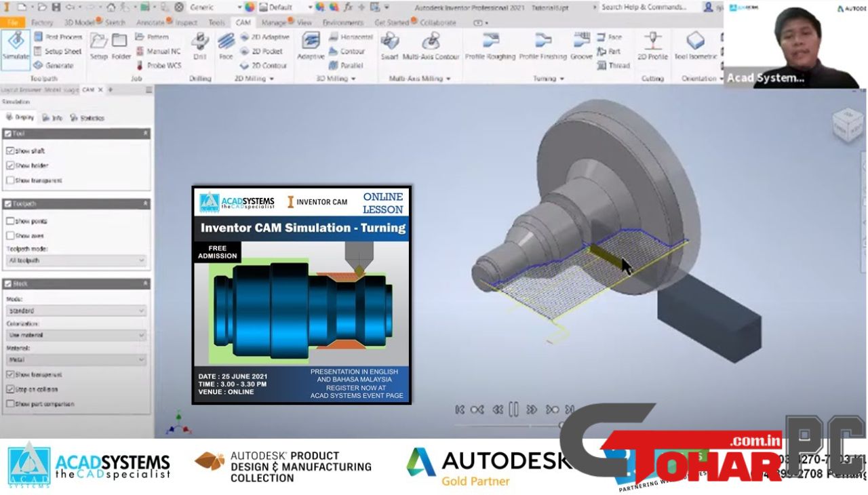868x495 pixels.
Task: Pause the simulation playback
Action: tap(514, 409)
